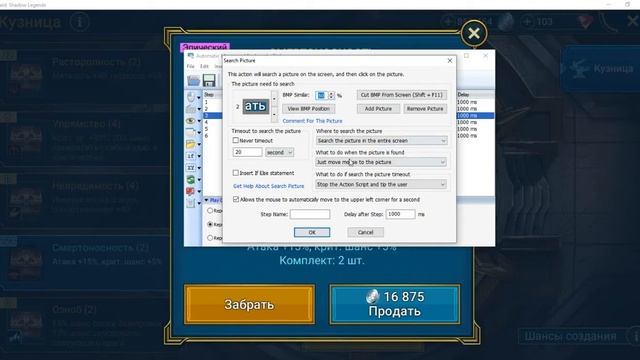Click Шансы создания in game
This screenshot has height=360, width=640.
tap(570, 337)
